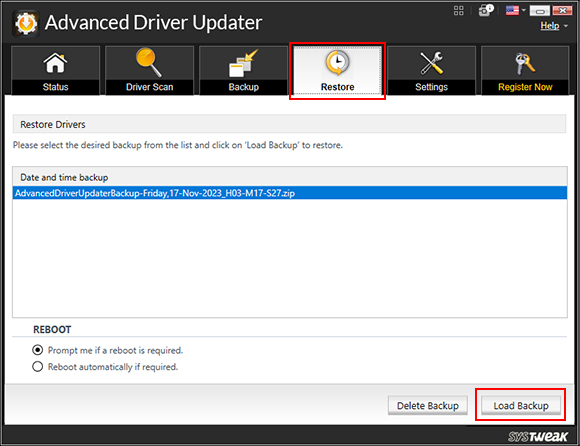Minimize the Advanced Driver Updater window
This screenshot has height=446, width=580.
[x=540, y=10]
